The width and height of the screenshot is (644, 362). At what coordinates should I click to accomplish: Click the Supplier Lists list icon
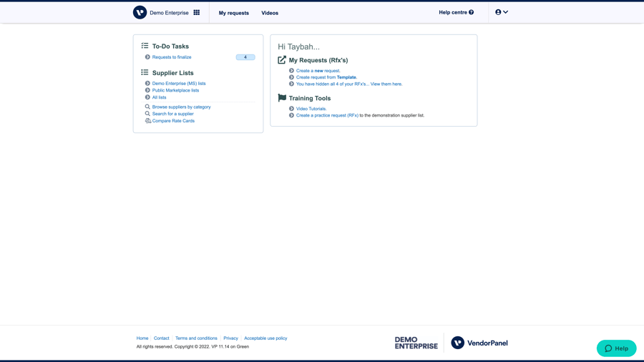[145, 72]
